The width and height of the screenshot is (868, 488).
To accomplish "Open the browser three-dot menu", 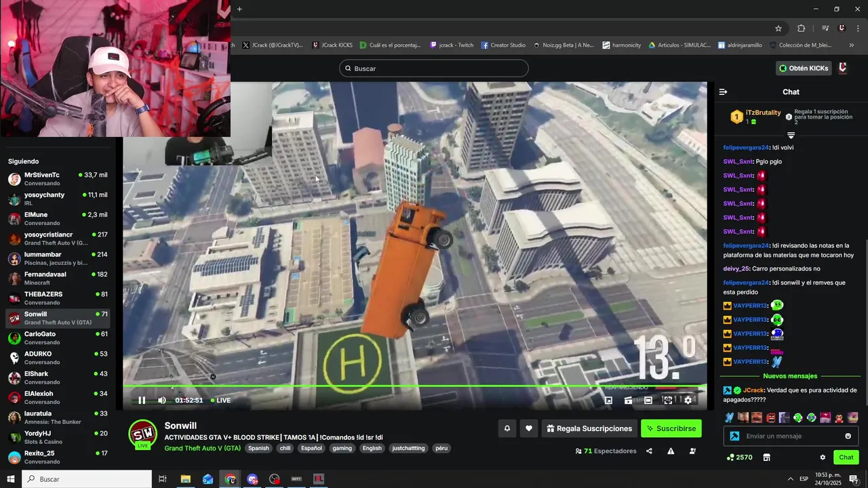I will [x=859, y=28].
